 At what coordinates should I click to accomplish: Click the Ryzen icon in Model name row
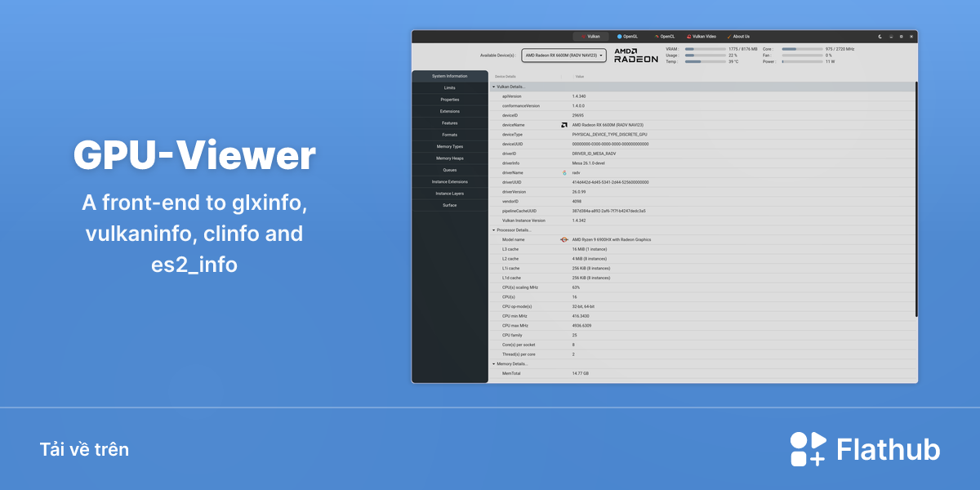pos(564,239)
